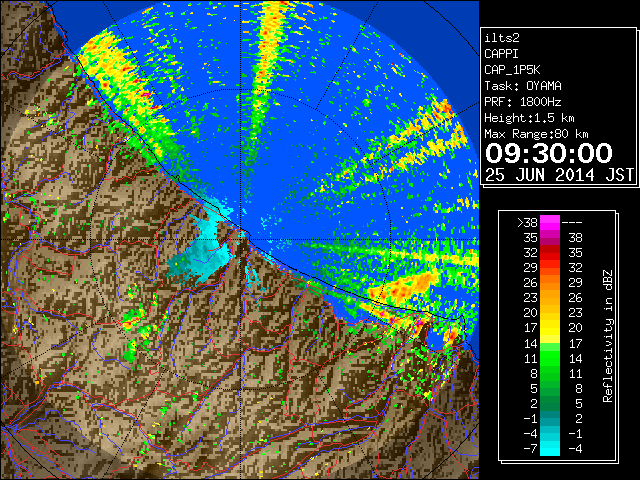Click the orange 26 to 29 legend color

[x=550, y=282]
